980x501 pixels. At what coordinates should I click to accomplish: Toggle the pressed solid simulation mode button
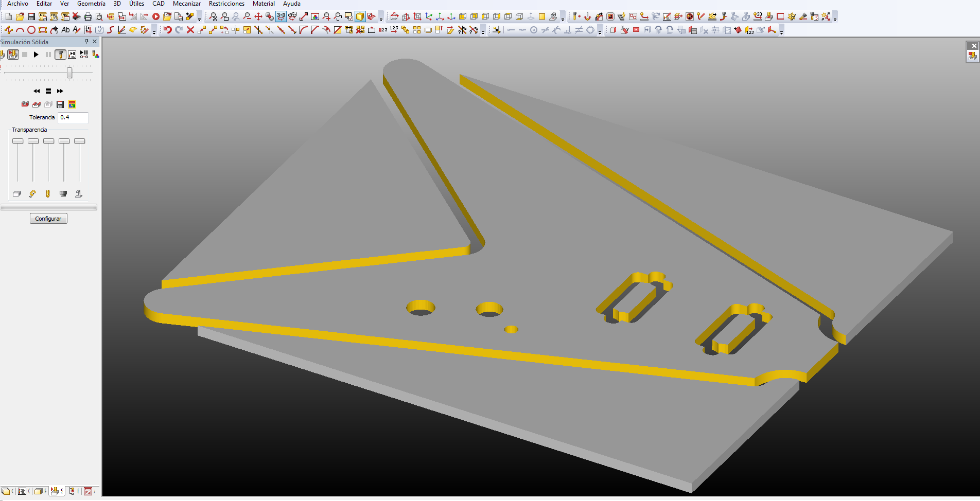tap(13, 55)
